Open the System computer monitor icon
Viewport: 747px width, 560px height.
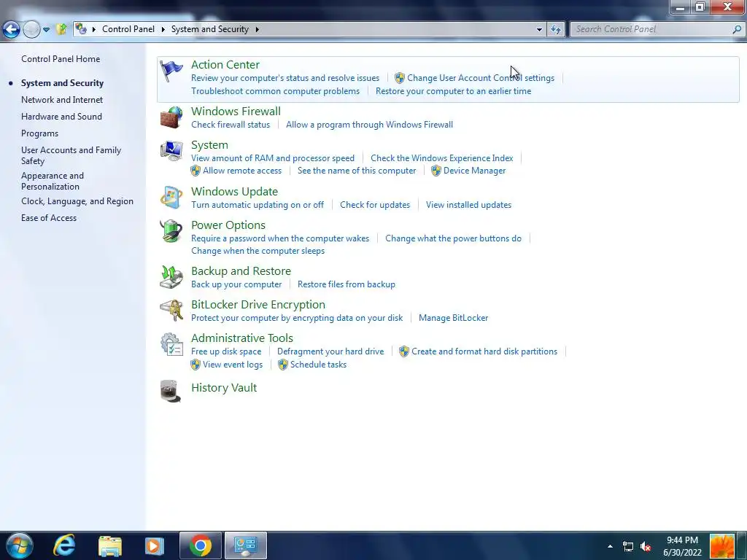pyautogui.click(x=171, y=151)
